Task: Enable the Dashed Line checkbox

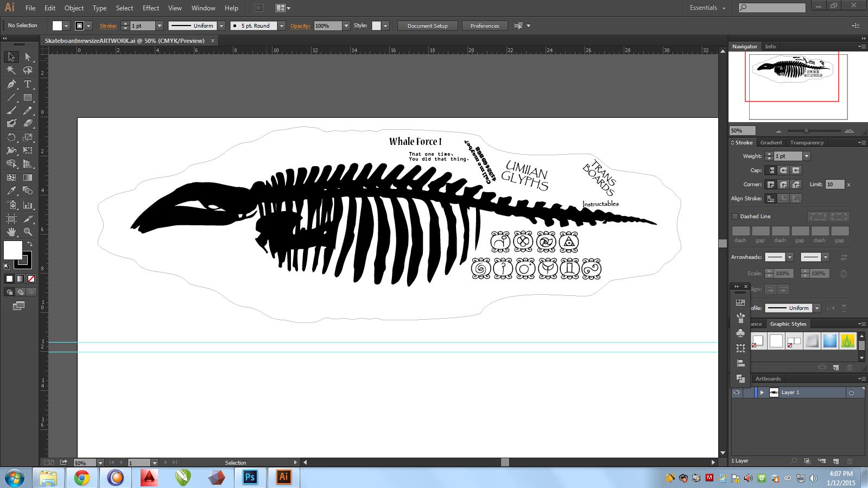Action: point(735,216)
